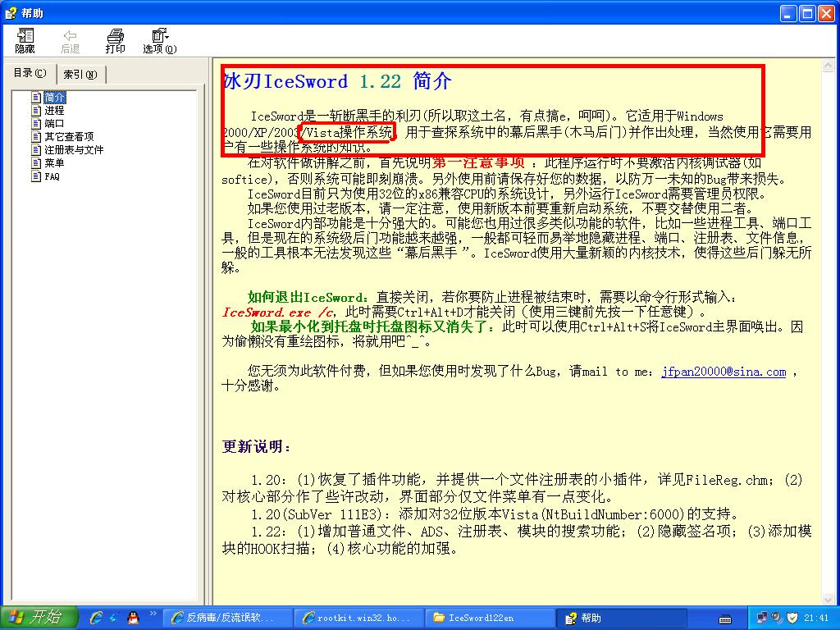Click the 隐藏 (Hide) toolbar button
Image resolution: width=840 pixels, height=630 pixels.
(25, 41)
